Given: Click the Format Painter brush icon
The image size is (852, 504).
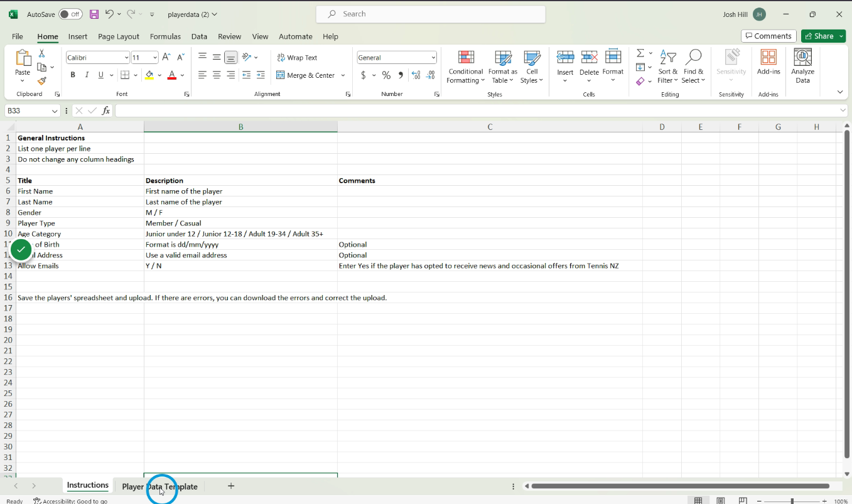Looking at the screenshot, I should click(42, 81).
